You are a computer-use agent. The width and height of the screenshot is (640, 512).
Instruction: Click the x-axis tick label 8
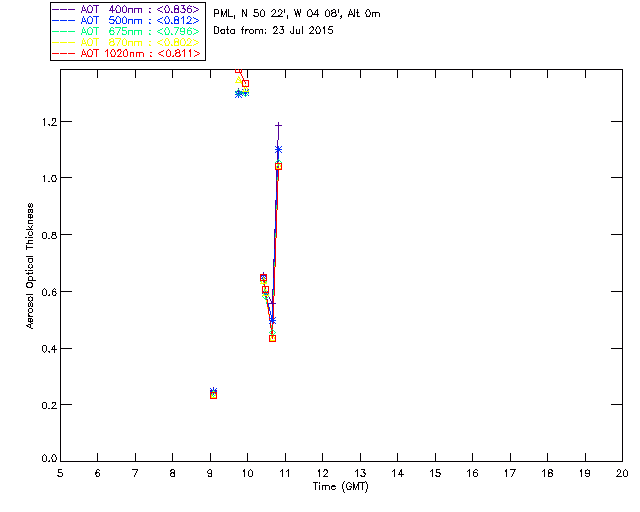173,473
